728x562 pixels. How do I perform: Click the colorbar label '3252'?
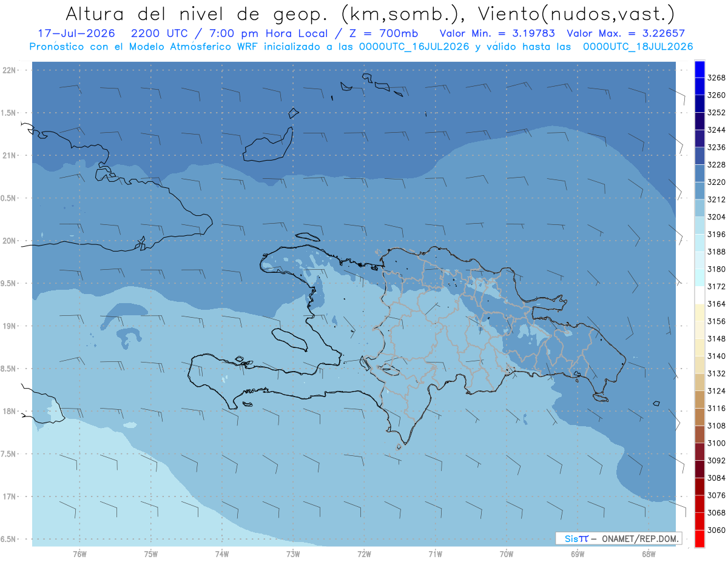click(x=716, y=112)
